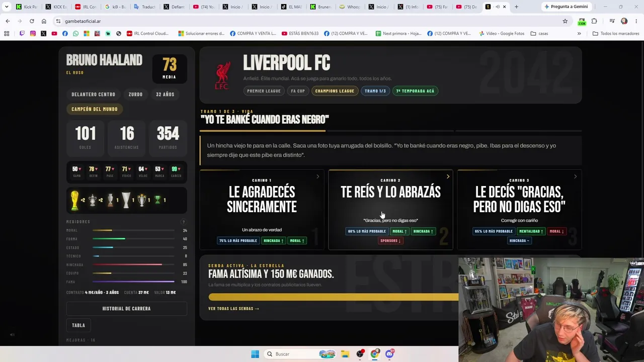
Task: Expand the hidden bookmarks overflow chevron
Action: coord(579,34)
